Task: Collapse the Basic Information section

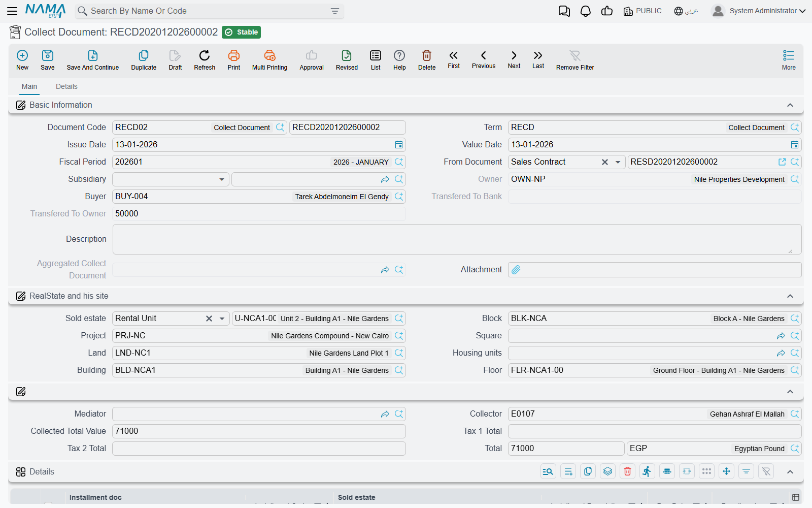Action: [x=790, y=105]
